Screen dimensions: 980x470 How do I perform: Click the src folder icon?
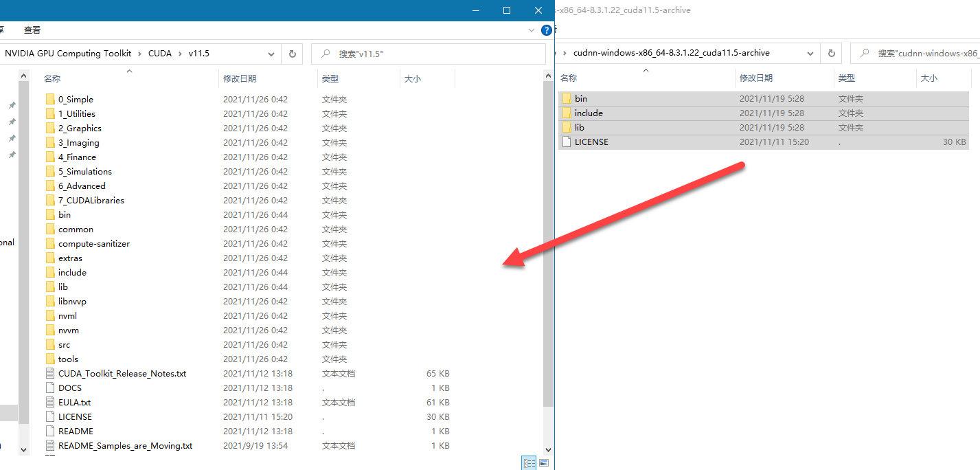[x=49, y=344]
